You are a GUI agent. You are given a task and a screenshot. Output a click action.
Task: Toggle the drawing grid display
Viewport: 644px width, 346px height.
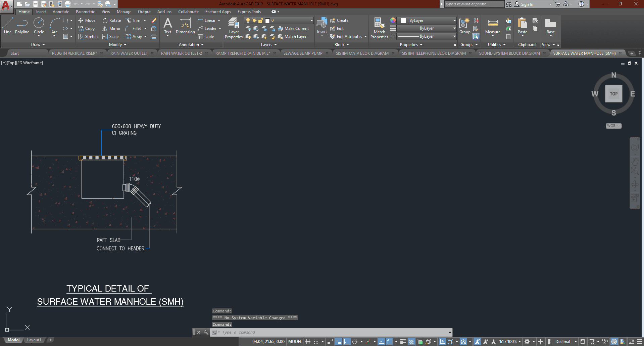click(x=308, y=342)
